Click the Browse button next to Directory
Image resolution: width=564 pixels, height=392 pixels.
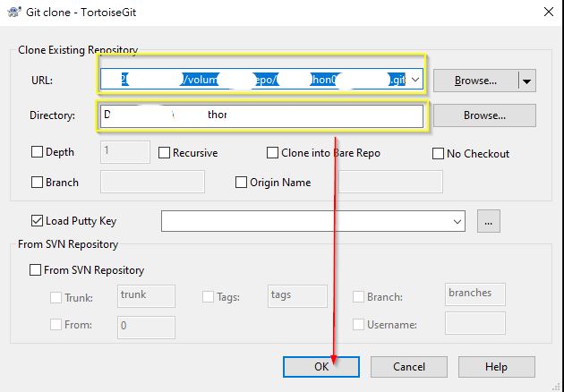pos(484,115)
